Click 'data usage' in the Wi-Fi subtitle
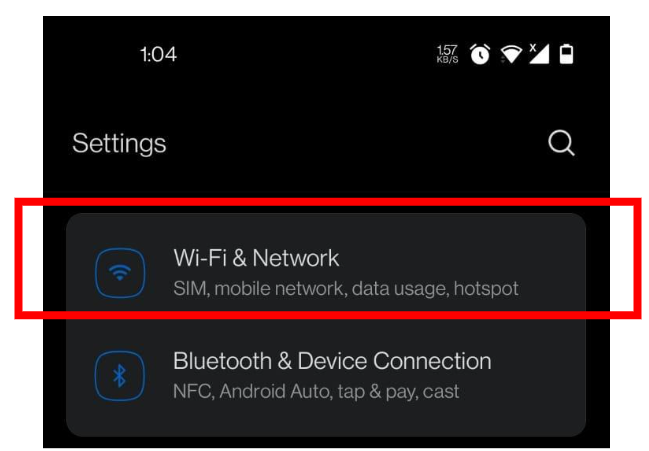Viewport: 649px width, 451px height. click(400, 289)
